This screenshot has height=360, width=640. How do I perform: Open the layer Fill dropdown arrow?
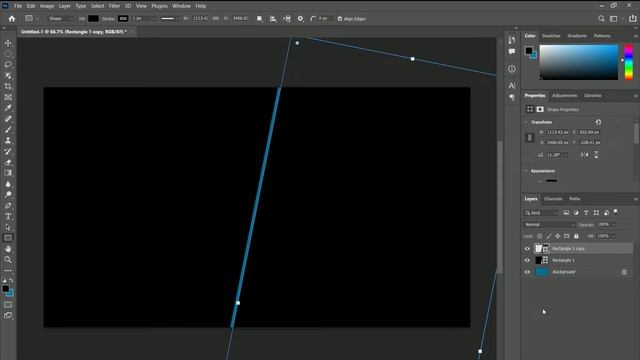pyautogui.click(x=613, y=236)
